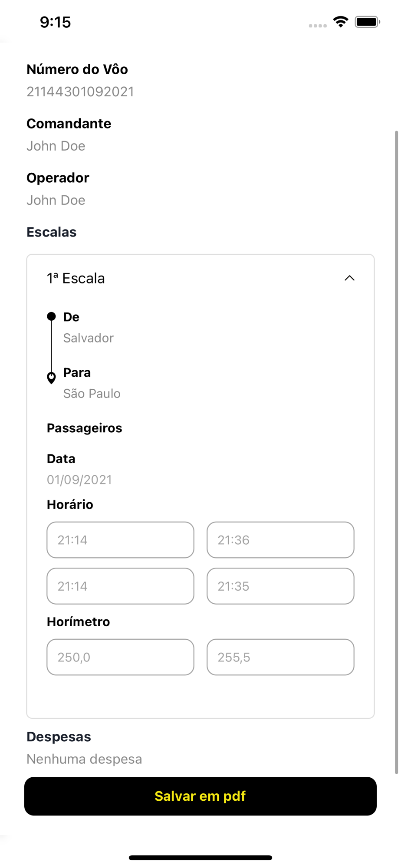Save the flight with Salvar em pdf
Screen dimensions: 401x868
tap(200, 796)
